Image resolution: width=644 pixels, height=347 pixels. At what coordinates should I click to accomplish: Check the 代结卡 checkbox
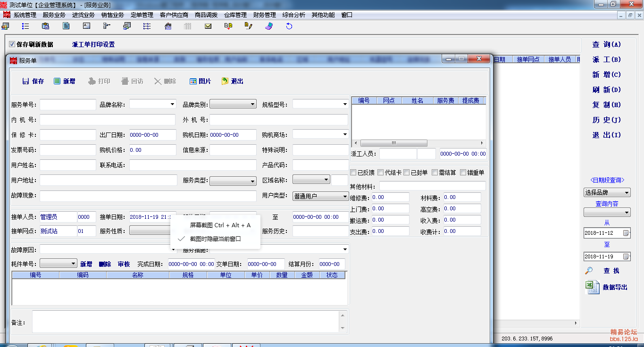[381, 173]
